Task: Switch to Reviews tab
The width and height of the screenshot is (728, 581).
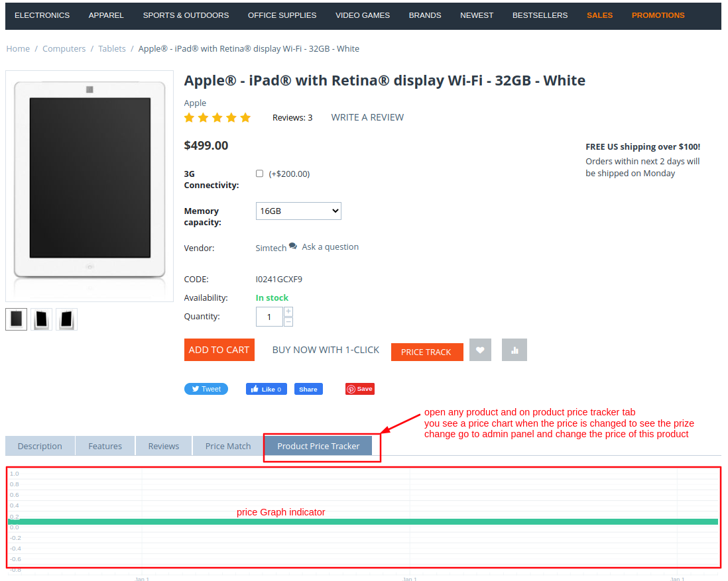Action: pos(163,446)
